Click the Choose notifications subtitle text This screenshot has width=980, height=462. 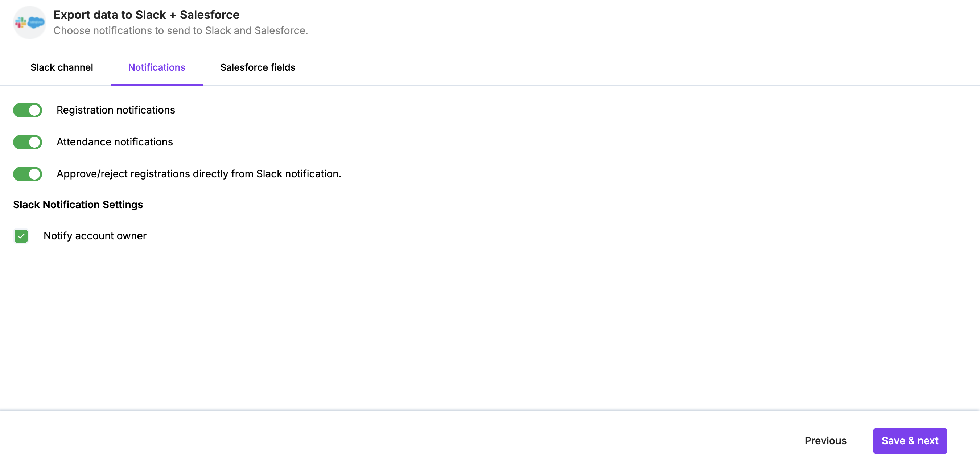(x=180, y=30)
